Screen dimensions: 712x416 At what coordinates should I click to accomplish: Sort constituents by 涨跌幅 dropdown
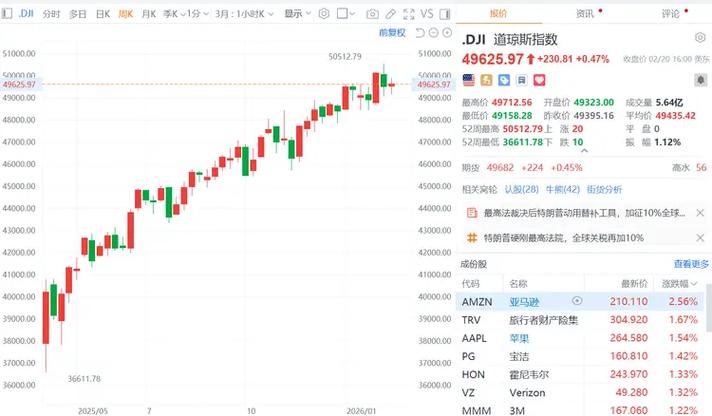[x=680, y=284]
